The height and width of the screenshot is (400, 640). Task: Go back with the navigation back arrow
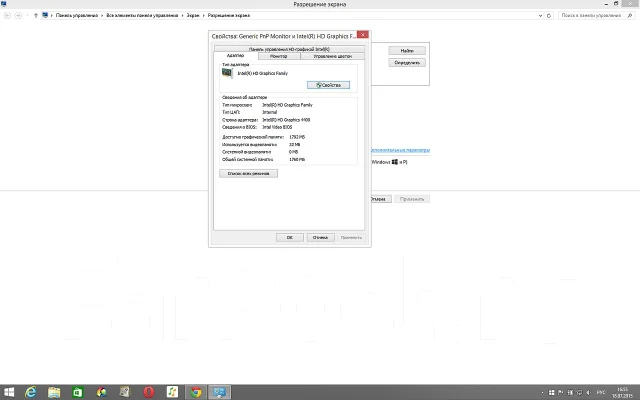[x=7, y=16]
